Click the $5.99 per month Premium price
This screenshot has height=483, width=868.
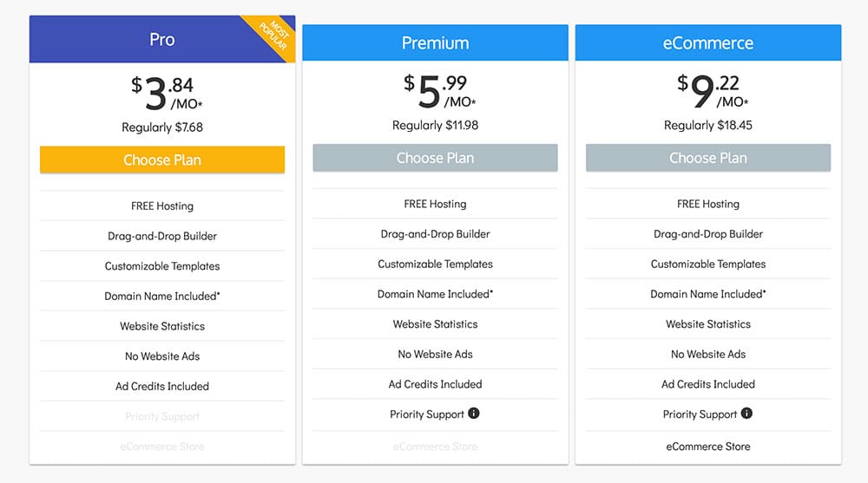click(439, 91)
